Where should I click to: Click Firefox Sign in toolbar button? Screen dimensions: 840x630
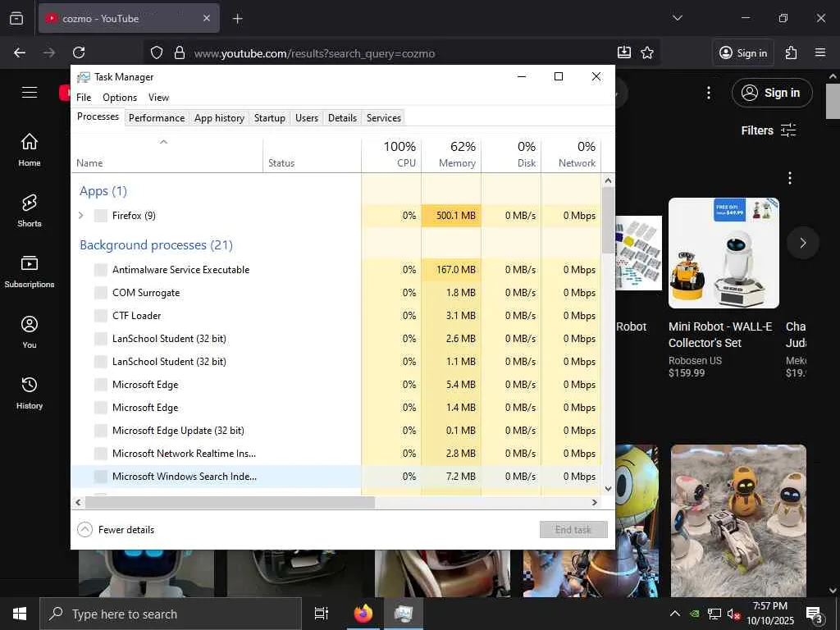[x=743, y=52]
